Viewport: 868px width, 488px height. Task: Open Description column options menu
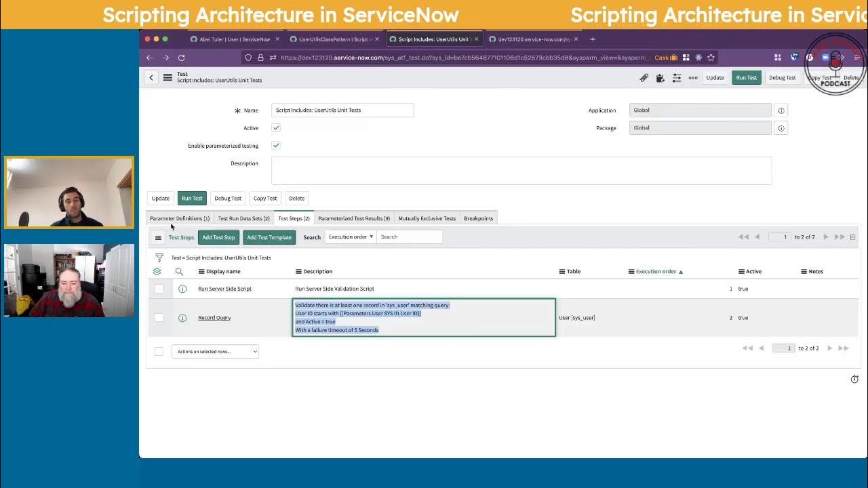[x=298, y=271]
